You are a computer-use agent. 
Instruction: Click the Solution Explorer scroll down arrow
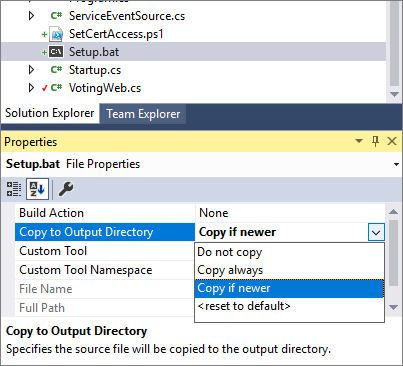(394, 95)
